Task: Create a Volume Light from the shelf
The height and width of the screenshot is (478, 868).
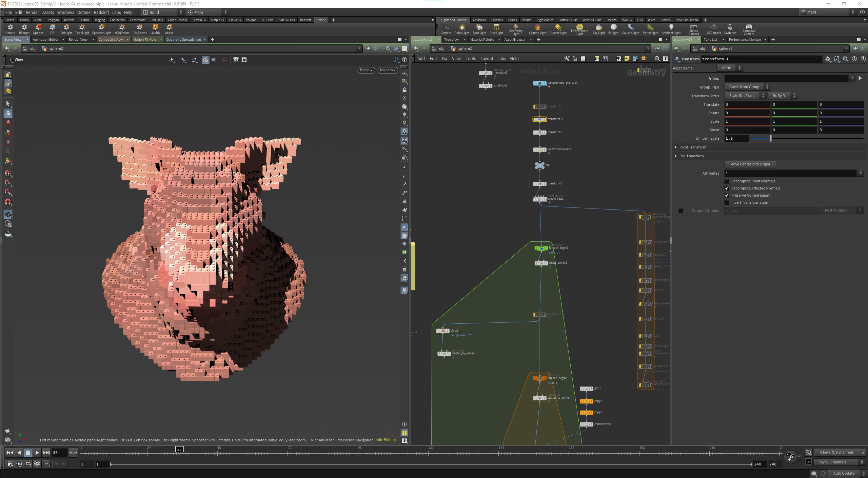Action: pyautogui.click(x=537, y=29)
